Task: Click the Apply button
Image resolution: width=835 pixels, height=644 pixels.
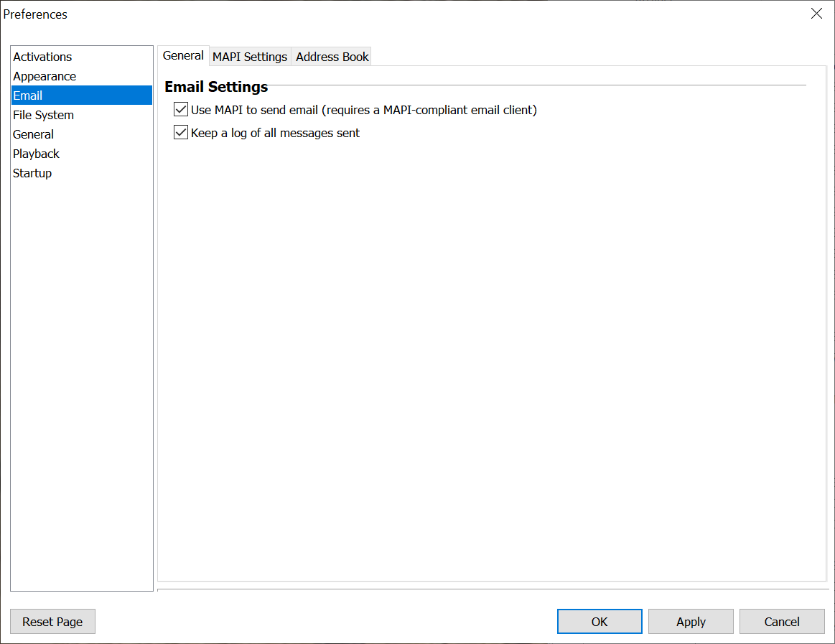Action: tap(691, 622)
